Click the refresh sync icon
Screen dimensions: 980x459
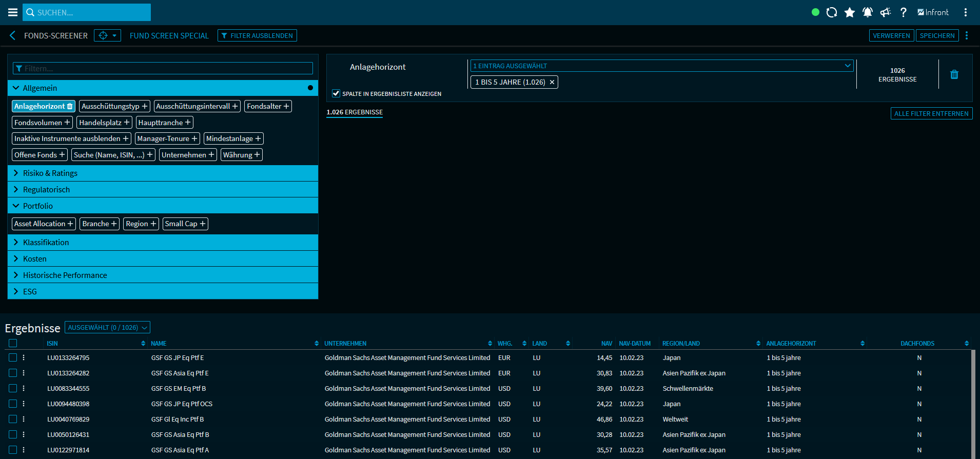832,12
